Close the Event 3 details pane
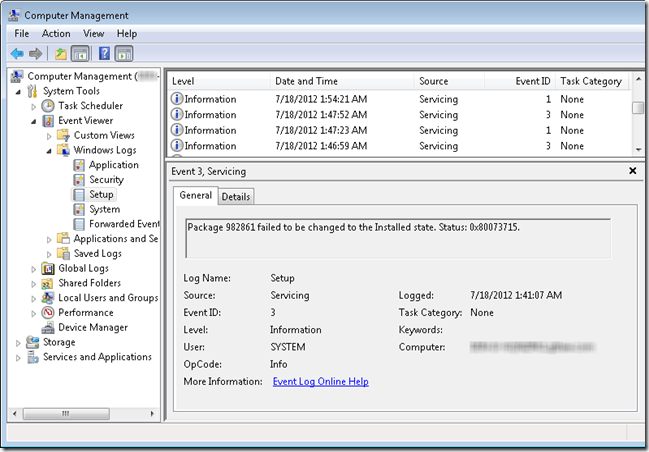Image resolution: width=649 pixels, height=452 pixels. (632, 171)
